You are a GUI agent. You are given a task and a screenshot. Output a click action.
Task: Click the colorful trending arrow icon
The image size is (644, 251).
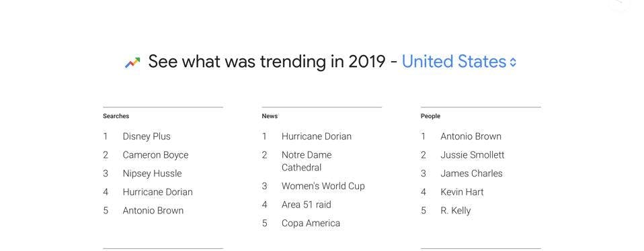pyautogui.click(x=132, y=62)
